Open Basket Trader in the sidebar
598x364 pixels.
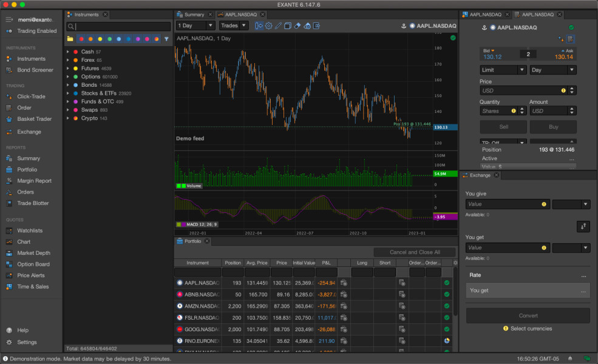[x=34, y=119]
